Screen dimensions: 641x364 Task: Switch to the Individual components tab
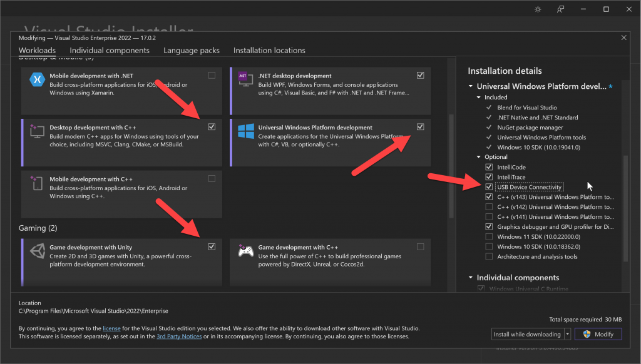click(110, 50)
